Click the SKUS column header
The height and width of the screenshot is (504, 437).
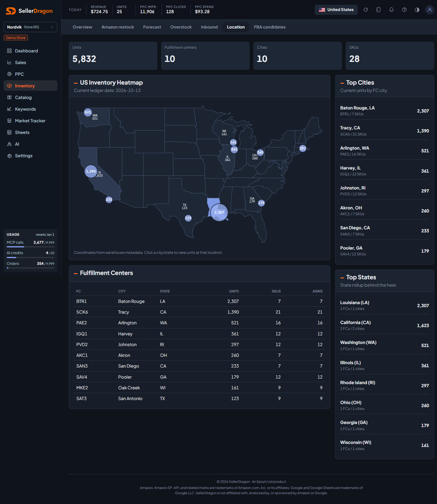[276, 291]
